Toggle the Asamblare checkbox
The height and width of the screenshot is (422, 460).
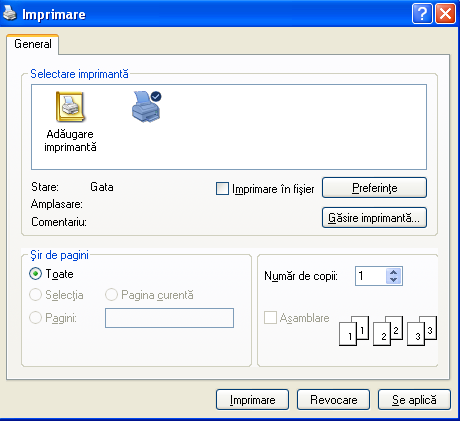270,317
